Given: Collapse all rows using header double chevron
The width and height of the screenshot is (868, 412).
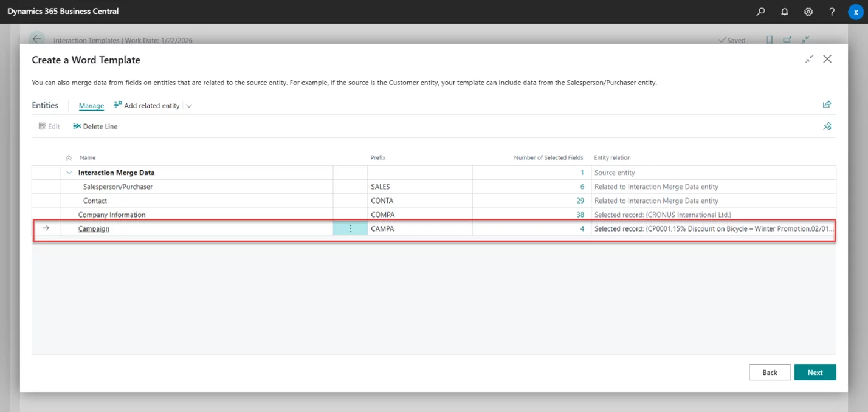Looking at the screenshot, I should (x=69, y=158).
